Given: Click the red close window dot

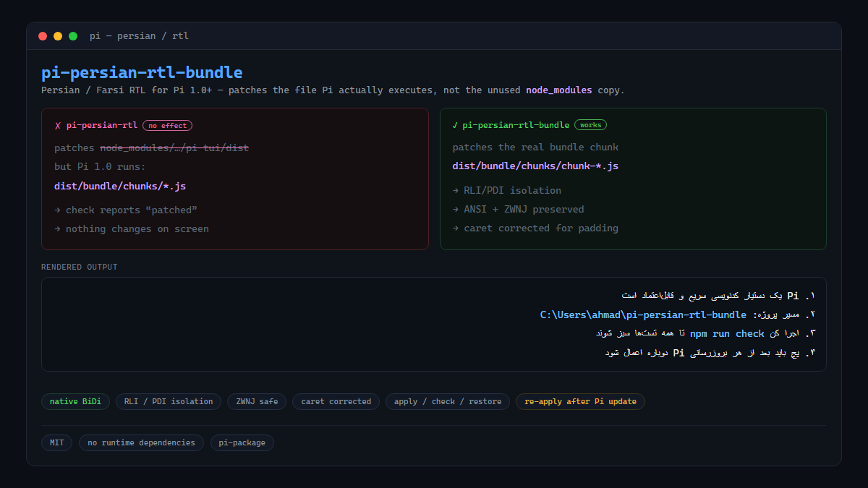Looking at the screenshot, I should click(x=43, y=36).
